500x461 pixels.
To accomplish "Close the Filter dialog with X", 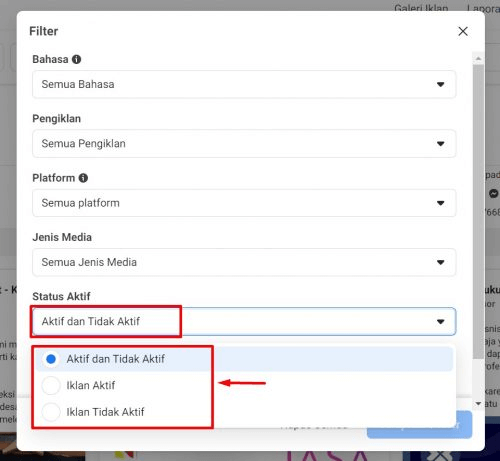I will point(463,31).
